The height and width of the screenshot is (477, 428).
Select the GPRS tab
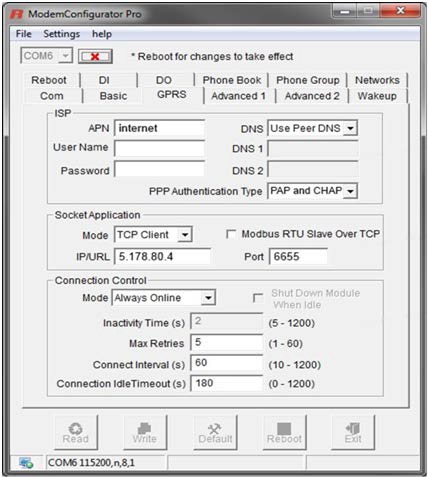pyautogui.click(x=172, y=95)
